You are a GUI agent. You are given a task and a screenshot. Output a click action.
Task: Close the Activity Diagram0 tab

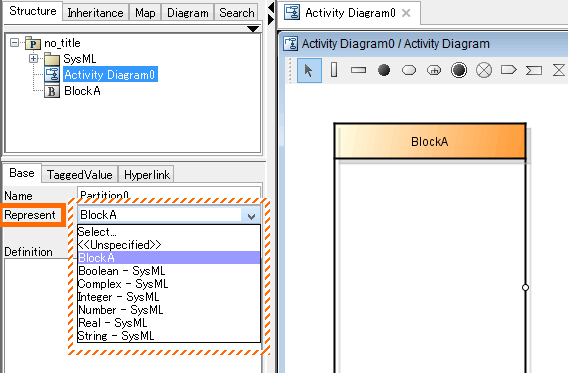pos(406,13)
